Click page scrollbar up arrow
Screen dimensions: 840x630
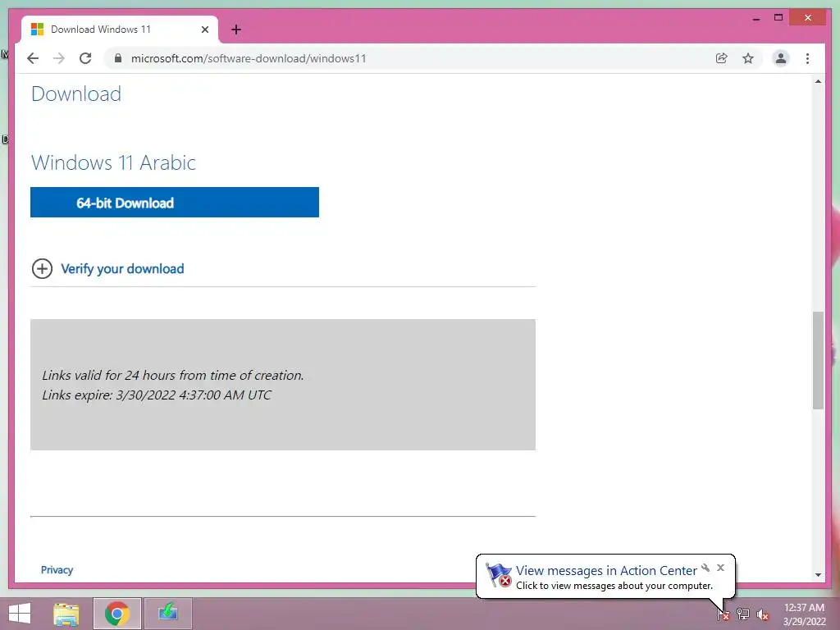818,81
